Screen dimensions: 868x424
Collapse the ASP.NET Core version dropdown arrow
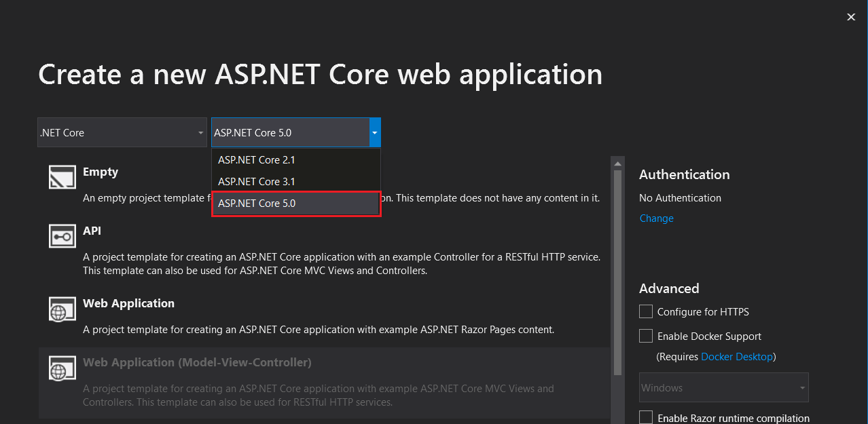tap(374, 132)
